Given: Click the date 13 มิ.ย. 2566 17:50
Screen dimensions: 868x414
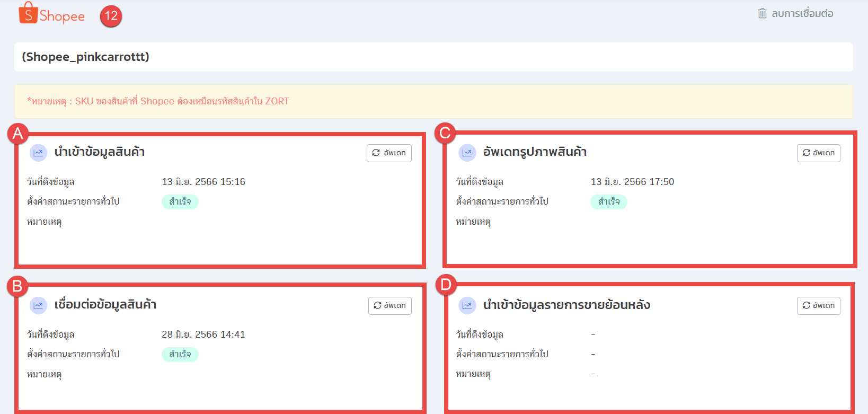Looking at the screenshot, I should (x=632, y=182).
